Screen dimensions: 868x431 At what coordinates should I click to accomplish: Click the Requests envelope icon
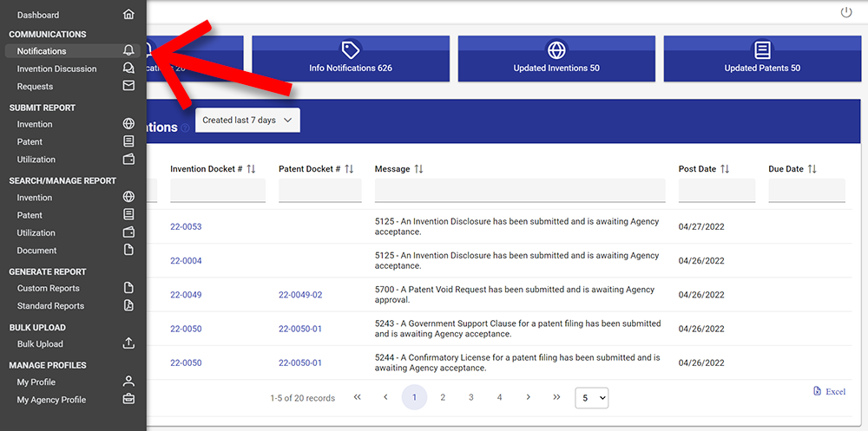point(128,86)
